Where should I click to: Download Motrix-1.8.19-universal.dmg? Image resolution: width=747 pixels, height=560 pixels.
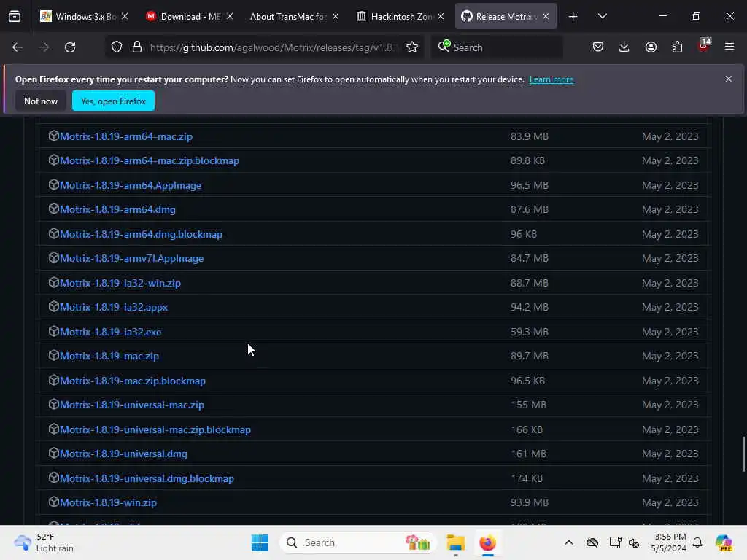coord(123,454)
